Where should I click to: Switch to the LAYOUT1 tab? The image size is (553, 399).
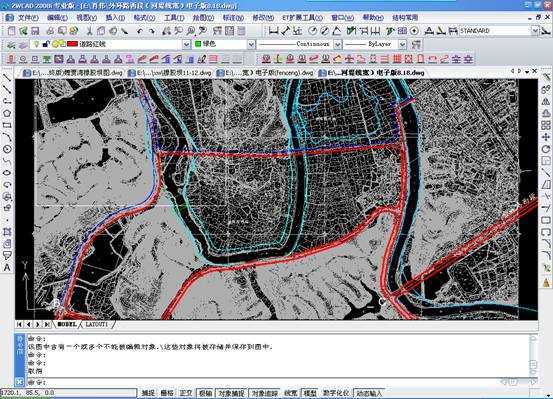97,324
